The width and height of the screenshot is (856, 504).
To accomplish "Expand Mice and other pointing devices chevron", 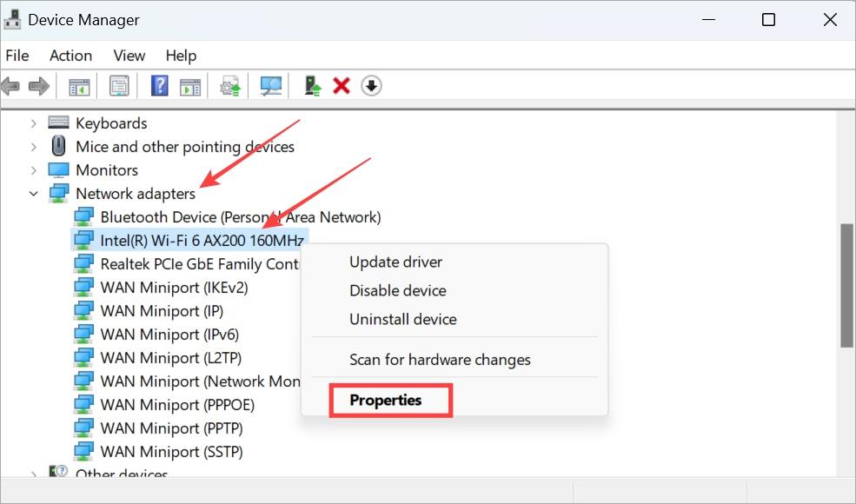I will pos(33,147).
